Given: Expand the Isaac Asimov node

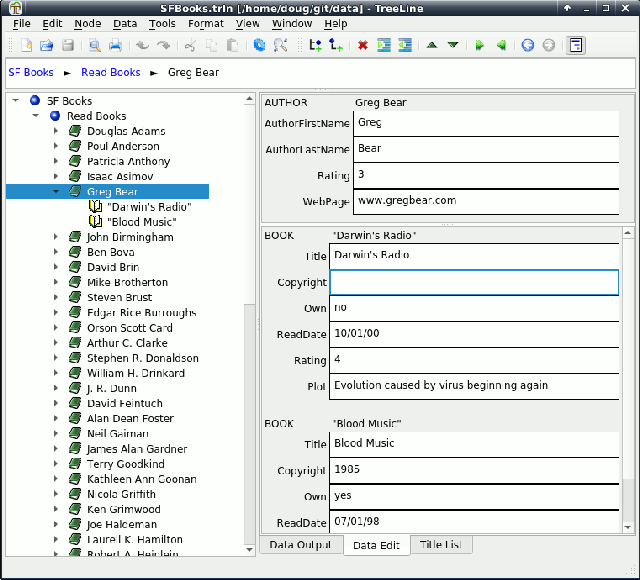Looking at the screenshot, I should [x=57, y=176].
